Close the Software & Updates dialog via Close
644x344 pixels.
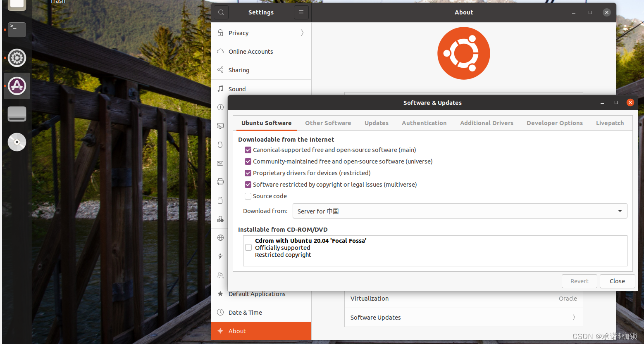pyautogui.click(x=617, y=281)
